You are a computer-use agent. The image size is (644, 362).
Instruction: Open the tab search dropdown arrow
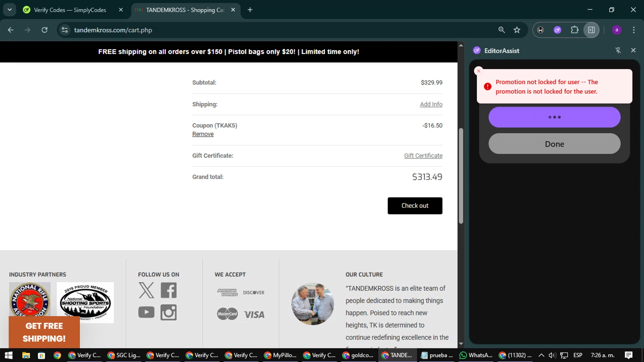pyautogui.click(x=9, y=9)
